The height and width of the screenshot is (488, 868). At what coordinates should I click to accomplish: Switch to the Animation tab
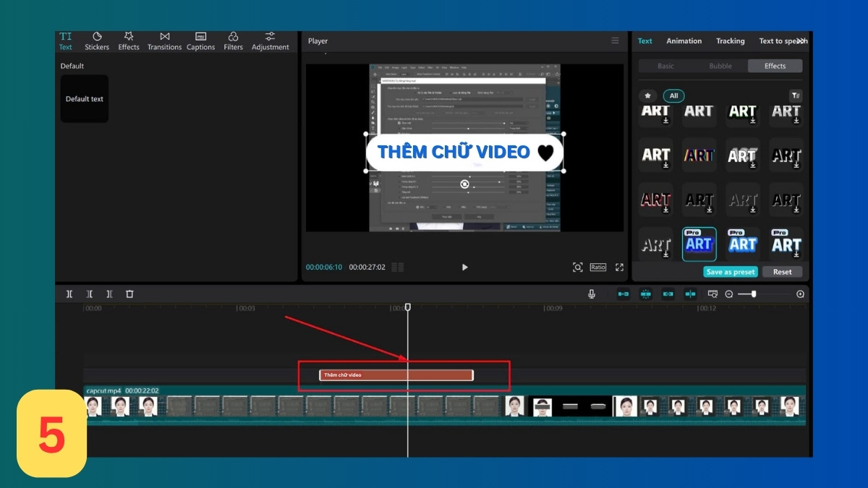coord(684,40)
